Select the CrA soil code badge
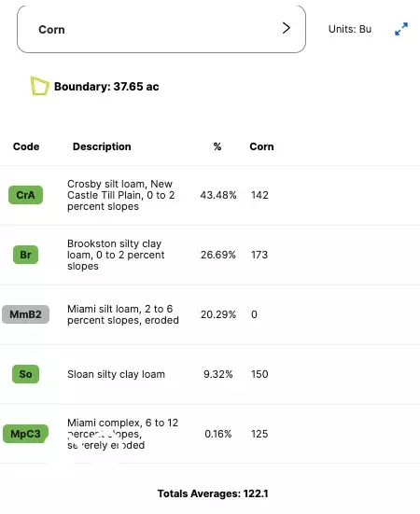 [x=25, y=195]
